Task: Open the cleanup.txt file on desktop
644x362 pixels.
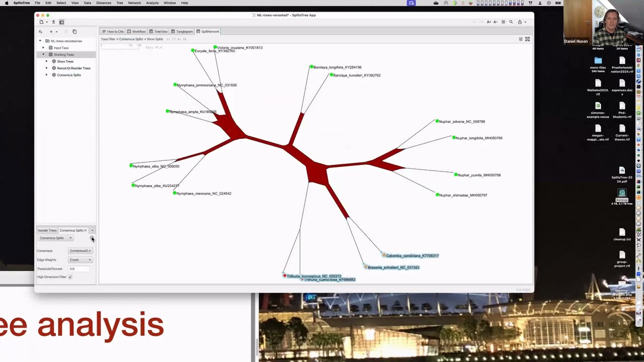Action: (x=622, y=234)
